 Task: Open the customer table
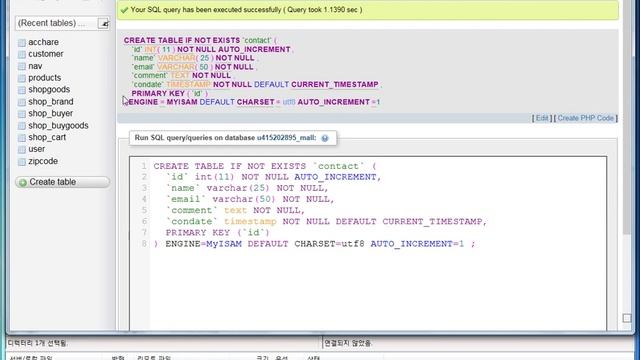click(46, 54)
